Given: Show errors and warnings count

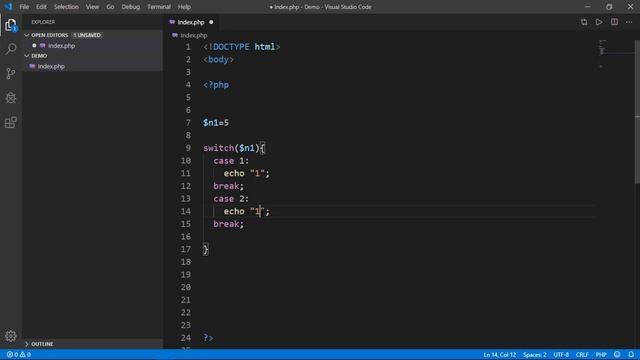Looking at the screenshot, I should click(18, 354).
